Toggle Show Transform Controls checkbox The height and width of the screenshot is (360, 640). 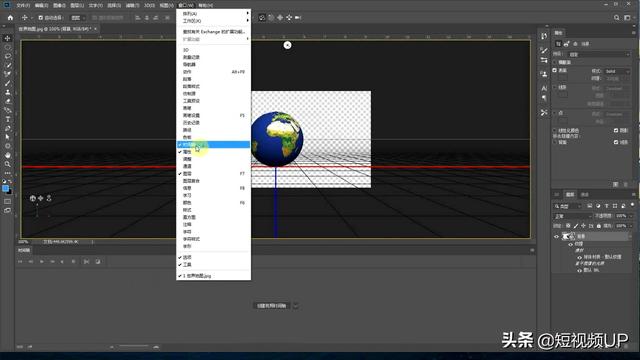point(94,18)
